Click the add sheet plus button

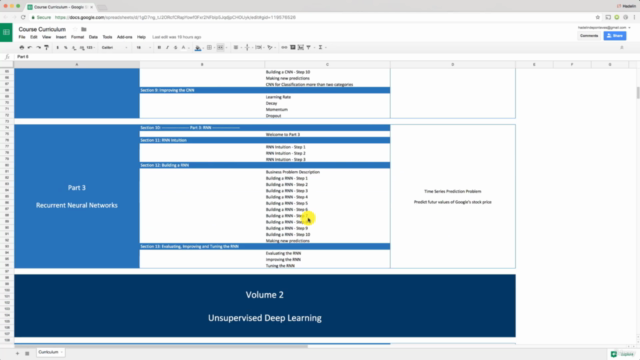click(x=17, y=353)
